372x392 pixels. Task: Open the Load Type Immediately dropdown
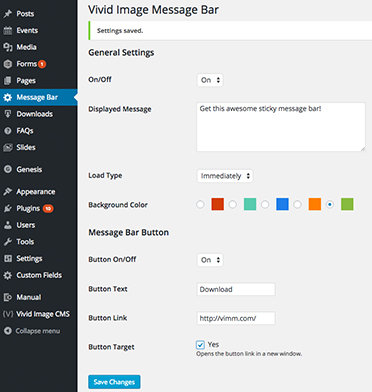(x=225, y=176)
